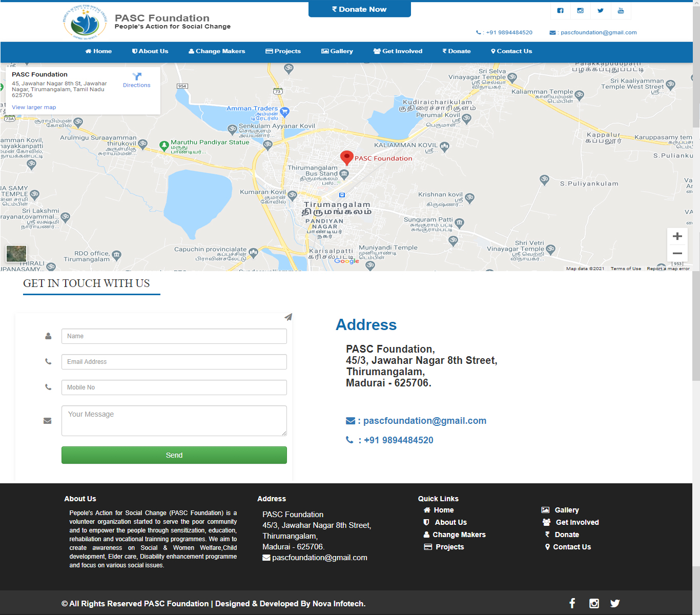Open Instagram icon in footer bar
Image resolution: width=700 pixels, height=615 pixels.
tap(594, 603)
